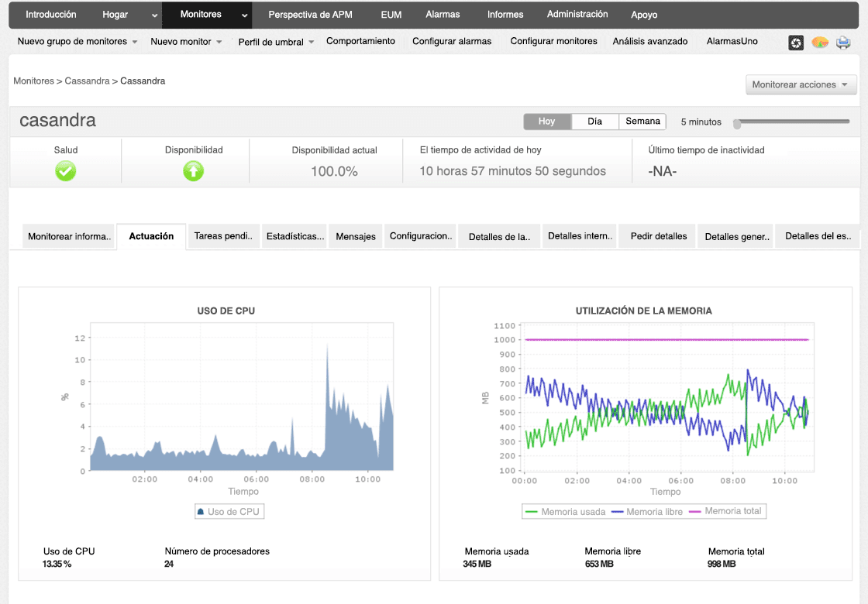Click the green Salud health check icon
The height and width of the screenshot is (604, 868).
tap(65, 171)
